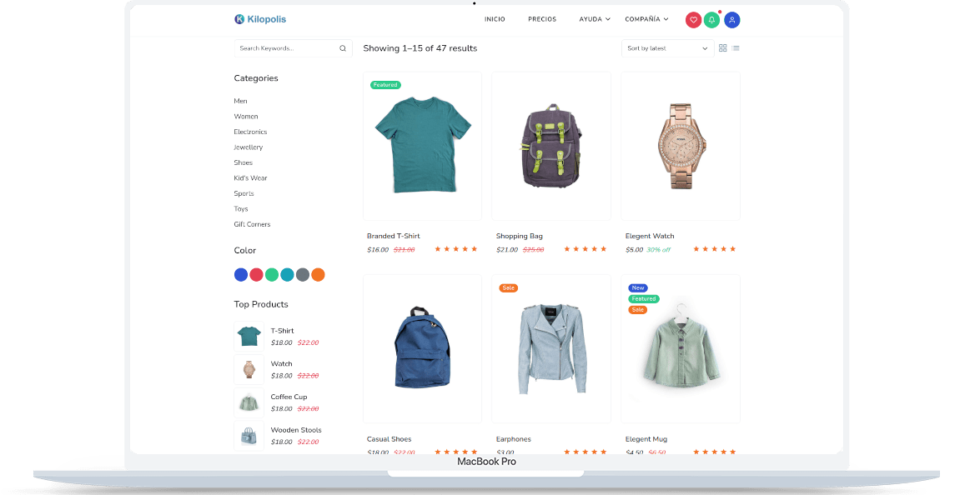Pick the gray color swatch
This screenshot has width=980, height=495.
[x=303, y=275]
